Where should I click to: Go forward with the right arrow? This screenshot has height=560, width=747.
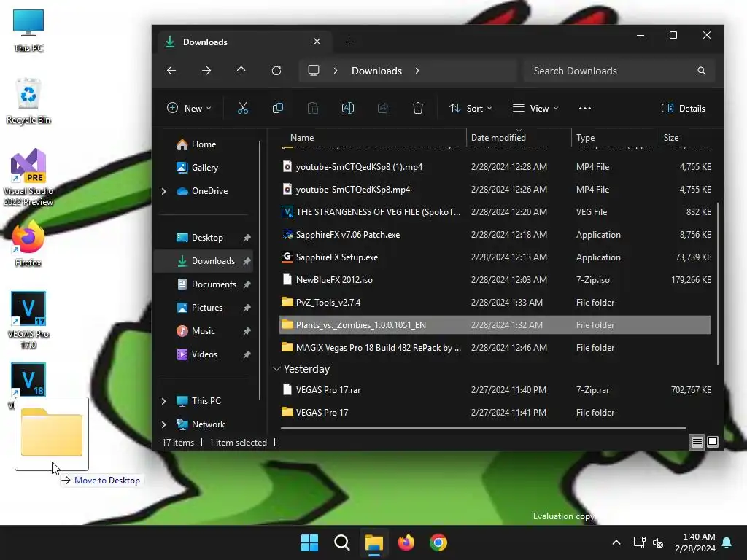coord(206,71)
